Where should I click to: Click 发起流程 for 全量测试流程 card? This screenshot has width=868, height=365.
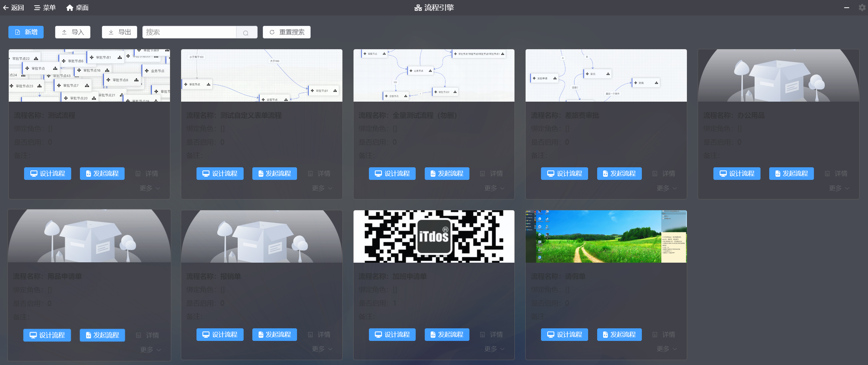[447, 174]
